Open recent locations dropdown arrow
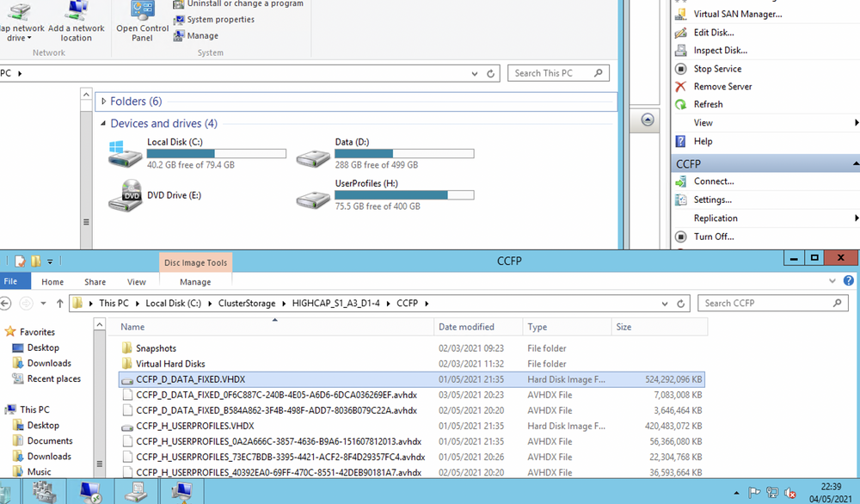The width and height of the screenshot is (860, 504). tap(43, 304)
